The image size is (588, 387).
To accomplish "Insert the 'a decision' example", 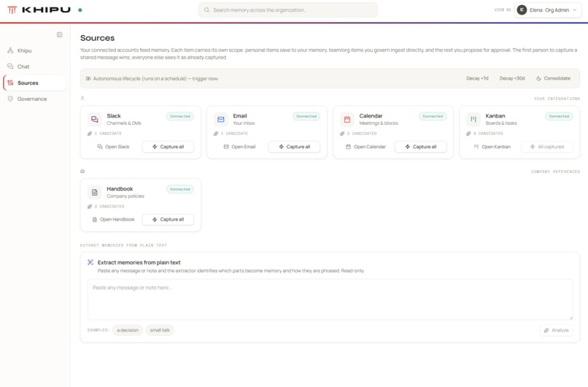I will (128, 330).
